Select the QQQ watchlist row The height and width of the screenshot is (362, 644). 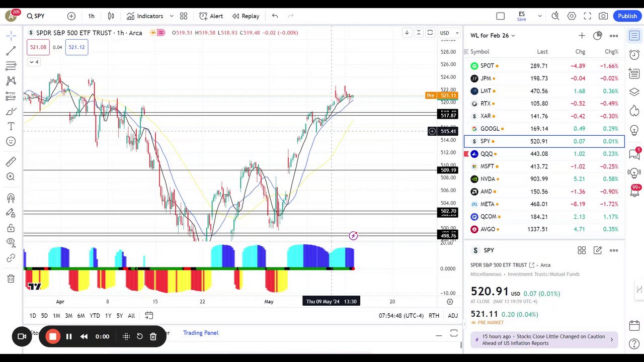(x=544, y=154)
